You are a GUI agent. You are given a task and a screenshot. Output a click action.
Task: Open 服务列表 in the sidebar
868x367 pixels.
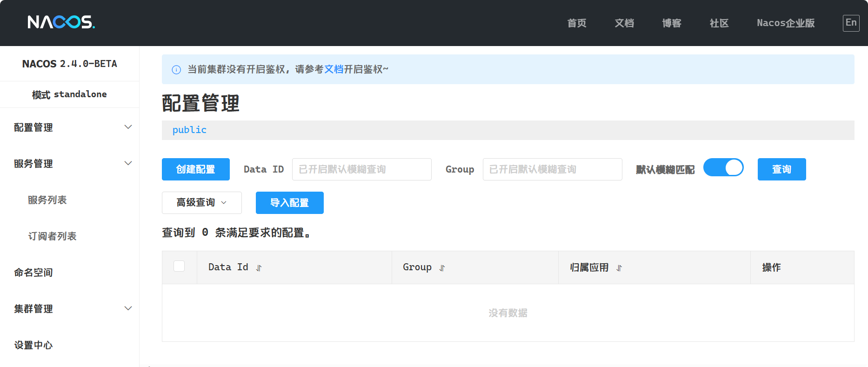pyautogui.click(x=47, y=200)
